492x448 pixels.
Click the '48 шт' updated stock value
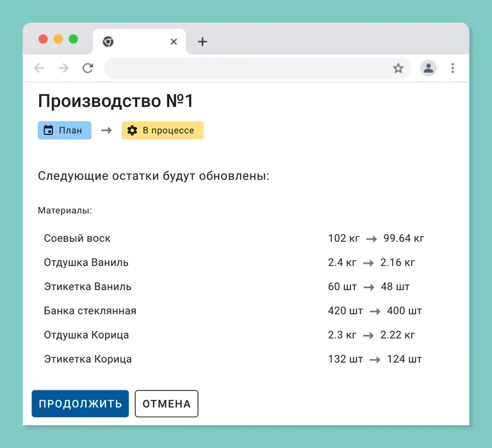tap(395, 287)
